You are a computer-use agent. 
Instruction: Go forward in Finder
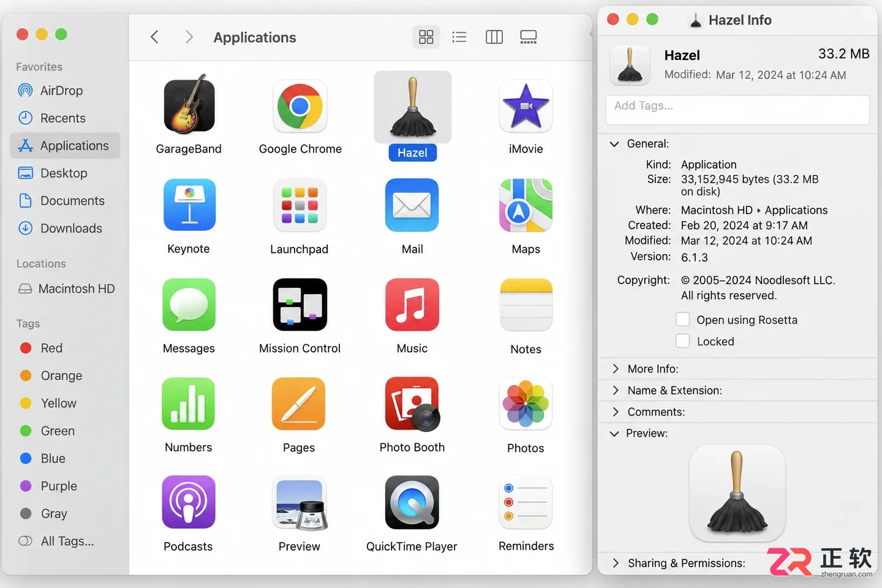coord(189,37)
